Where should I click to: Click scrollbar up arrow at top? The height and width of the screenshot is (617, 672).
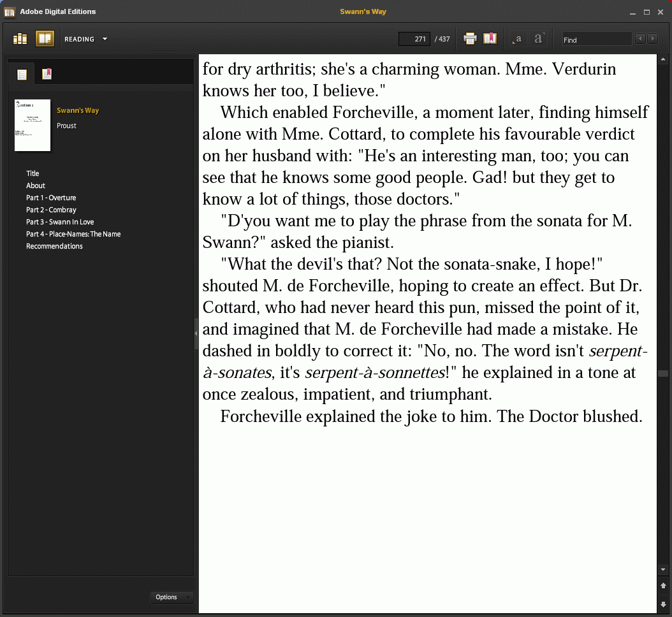pyautogui.click(x=663, y=59)
